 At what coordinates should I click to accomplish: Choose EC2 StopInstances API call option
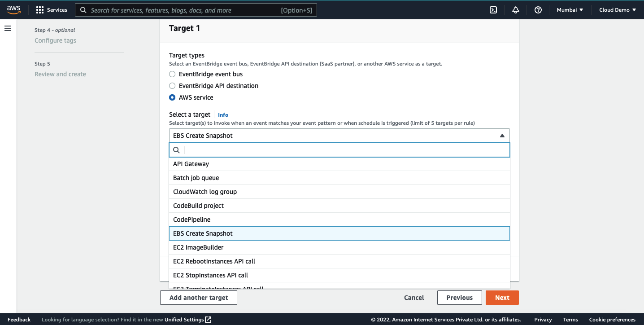pos(210,275)
